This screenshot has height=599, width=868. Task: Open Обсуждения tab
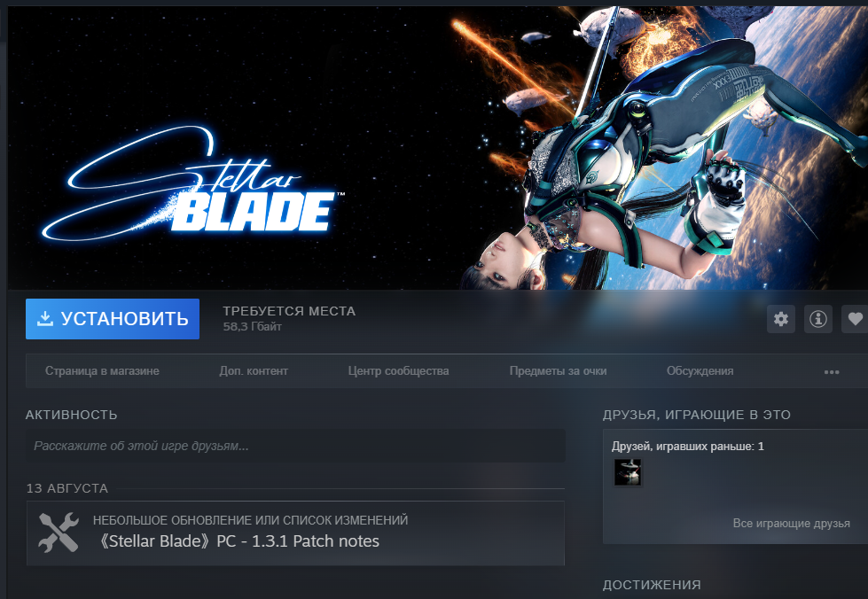point(700,371)
